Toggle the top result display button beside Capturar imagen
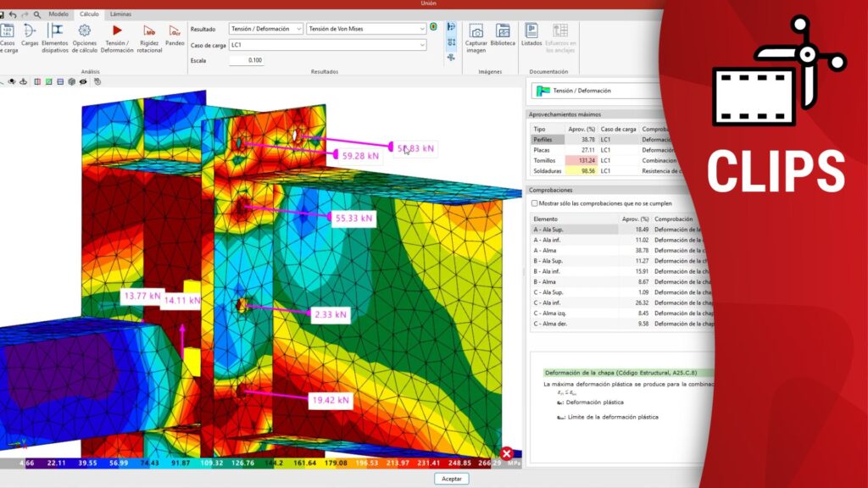 [451, 27]
